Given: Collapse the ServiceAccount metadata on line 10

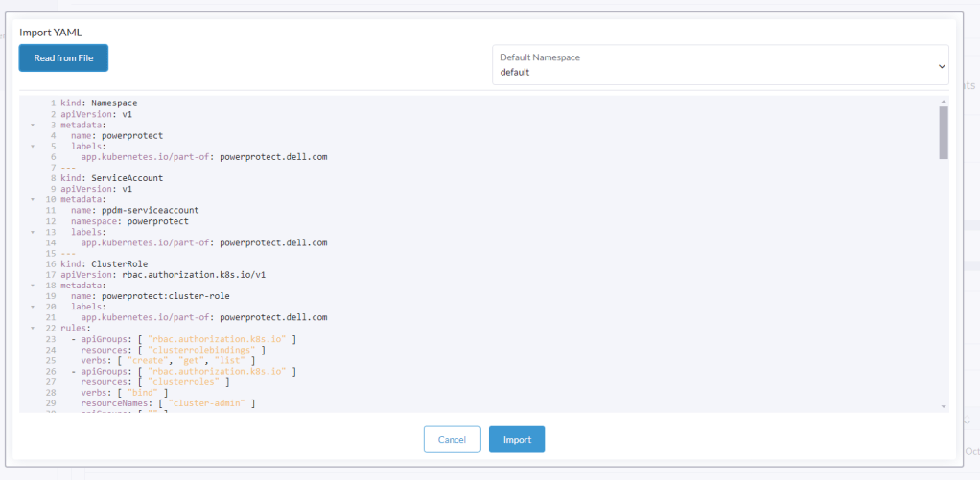Looking at the screenshot, I should click(33, 199).
